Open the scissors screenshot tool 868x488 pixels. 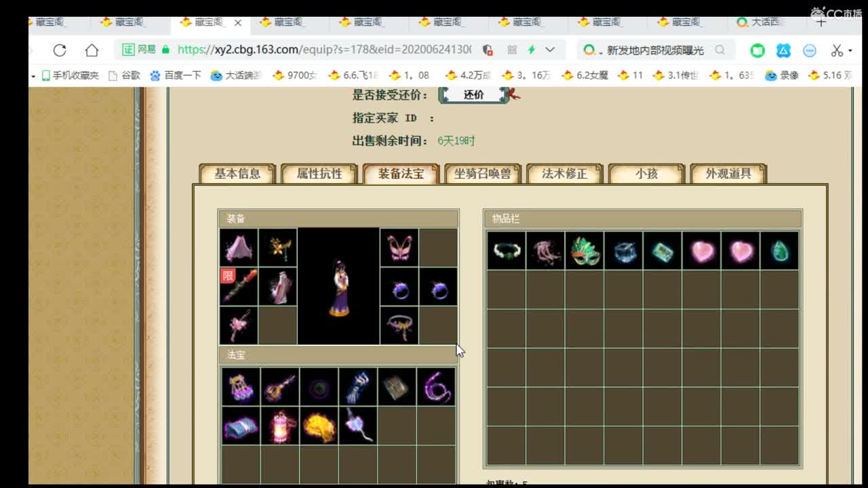(x=837, y=50)
